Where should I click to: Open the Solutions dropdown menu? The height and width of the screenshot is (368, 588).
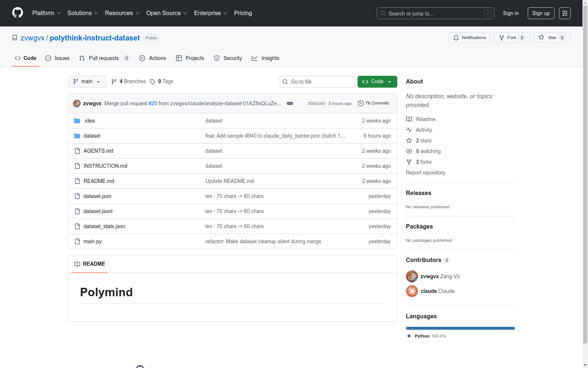click(x=83, y=13)
